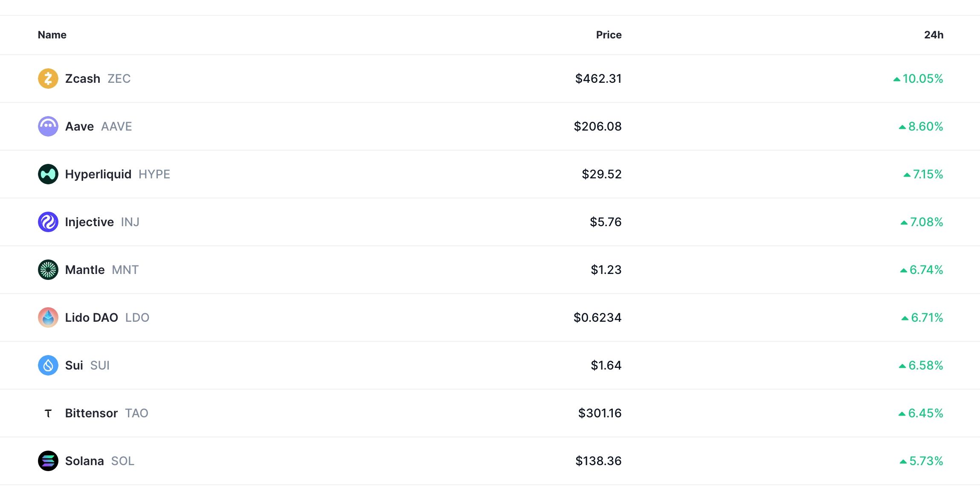980x495 pixels.
Task: Click Aave's $206.08 price
Action: pyautogui.click(x=597, y=126)
